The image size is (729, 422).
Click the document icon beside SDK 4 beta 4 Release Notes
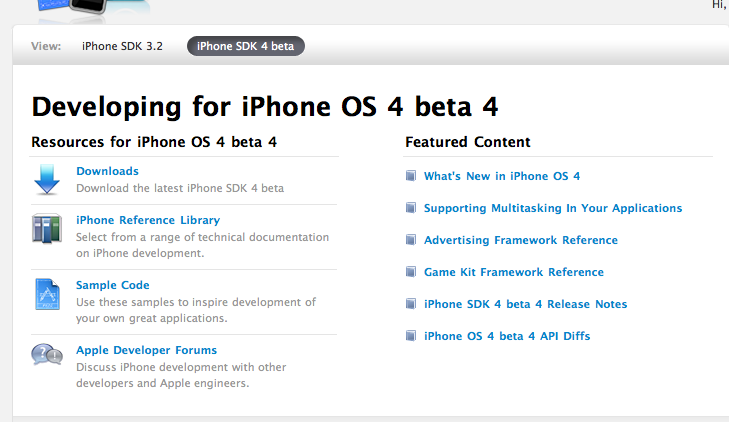click(x=411, y=304)
